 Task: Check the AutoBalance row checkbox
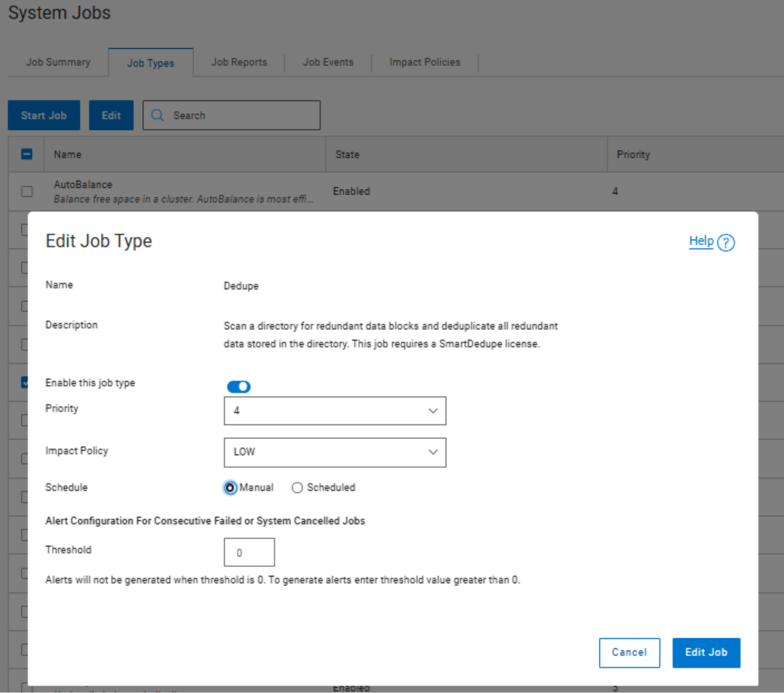27,192
